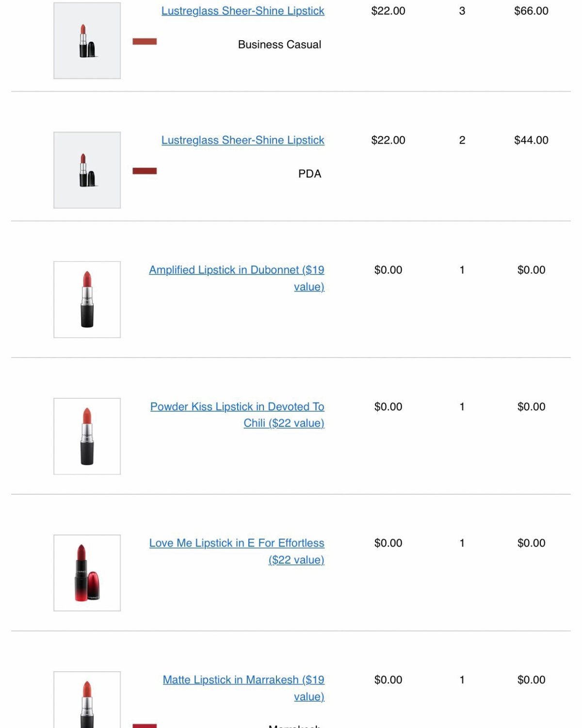The width and height of the screenshot is (582, 728).
Task: Open Love Me Lipstick in E For Effortless link
Action: click(x=237, y=551)
